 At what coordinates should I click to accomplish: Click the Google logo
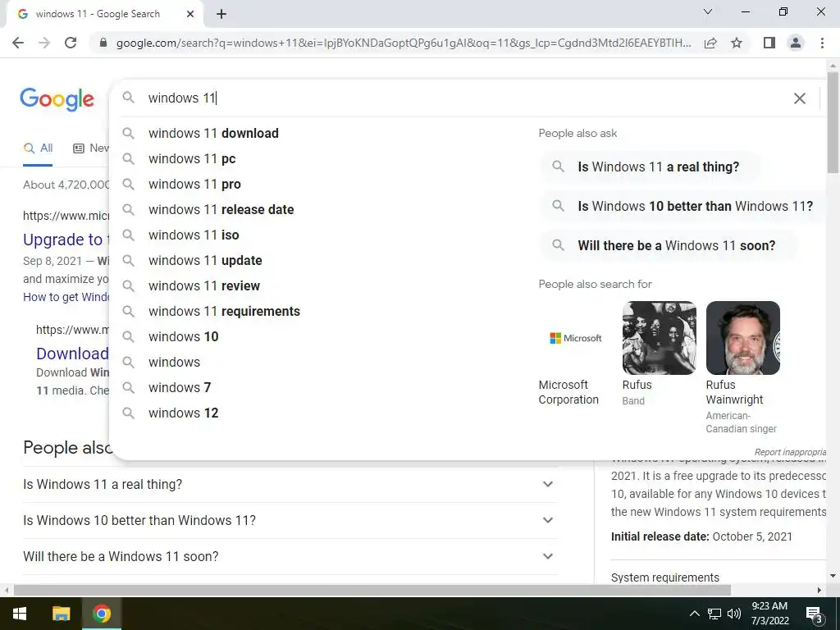click(57, 99)
